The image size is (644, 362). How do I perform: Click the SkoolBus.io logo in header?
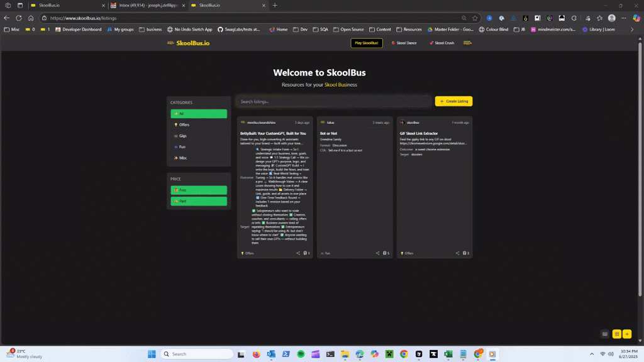pos(189,43)
